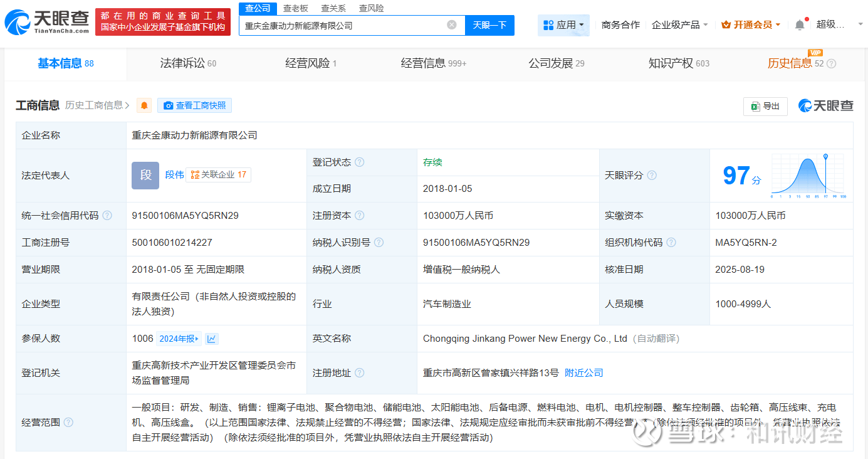The image size is (868, 459).
Task: Click the registration number 500106010214227
Action: pyautogui.click(x=172, y=243)
